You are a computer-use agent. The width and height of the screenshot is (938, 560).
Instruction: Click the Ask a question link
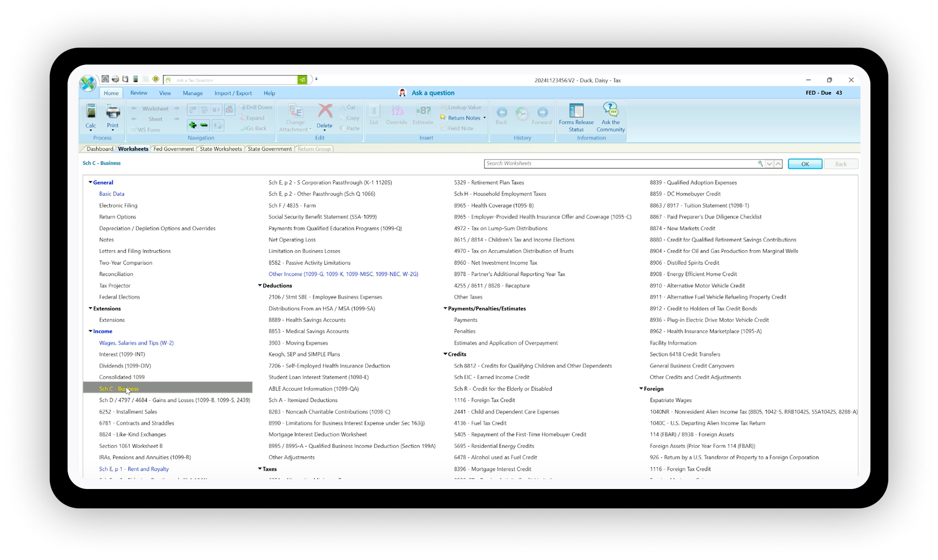click(x=433, y=93)
